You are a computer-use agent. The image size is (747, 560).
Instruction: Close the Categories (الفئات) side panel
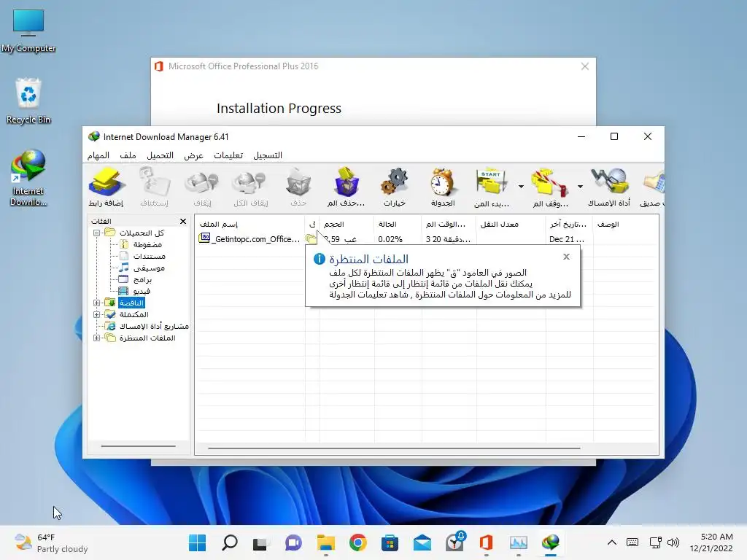click(x=183, y=222)
